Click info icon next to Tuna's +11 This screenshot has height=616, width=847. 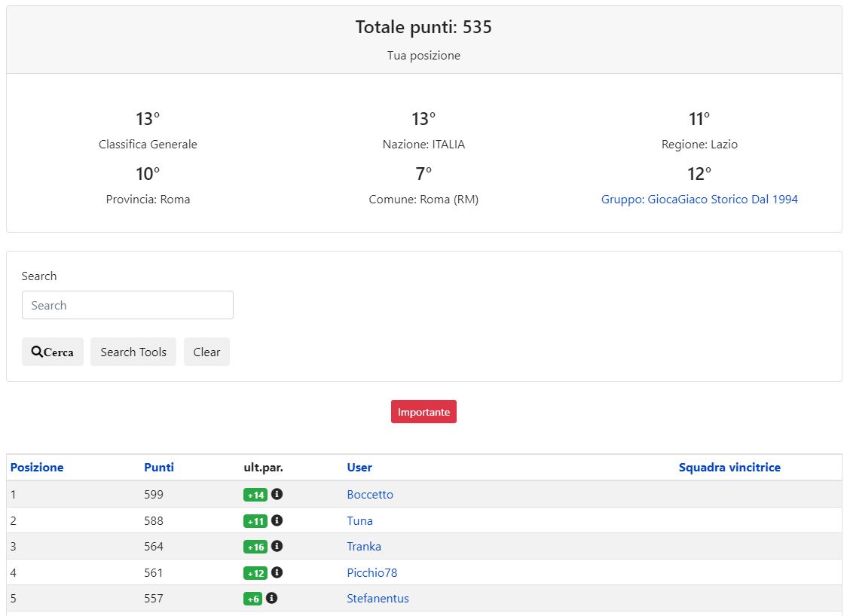pos(277,520)
